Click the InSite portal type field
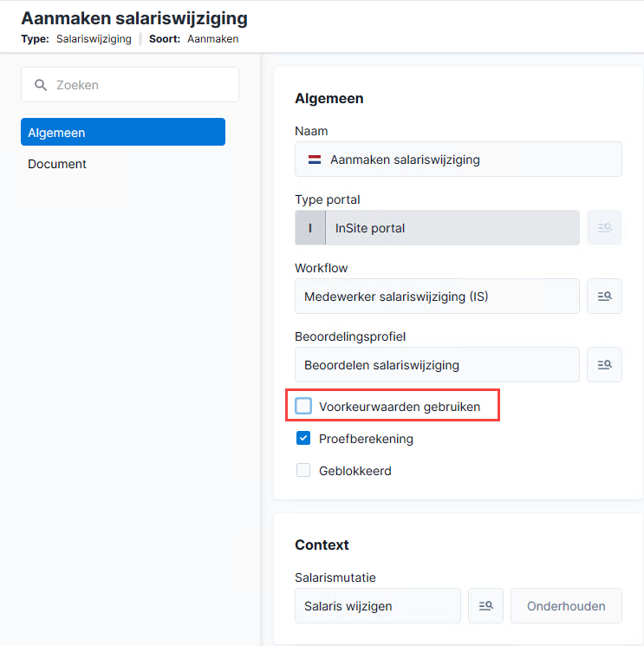This screenshot has width=644, height=646. (452, 228)
